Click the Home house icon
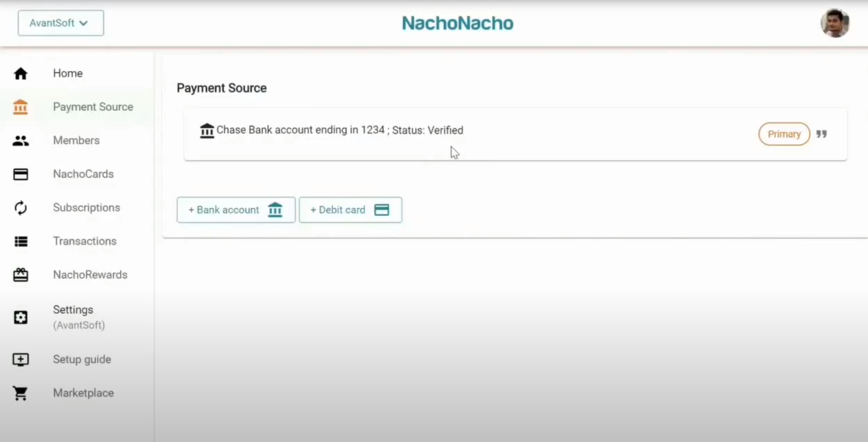 20,74
